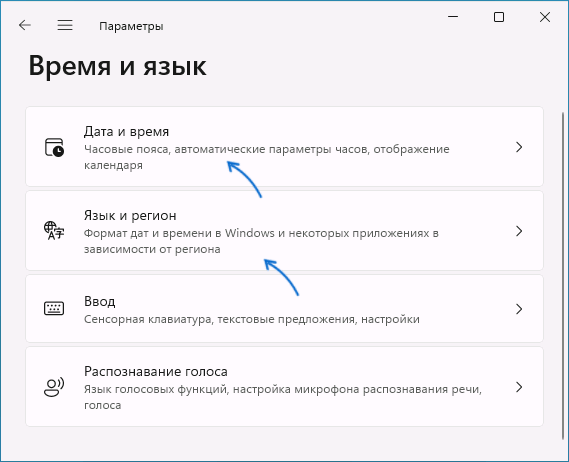Open the Распознавание голоса settings
The height and width of the screenshot is (462, 569).
point(284,387)
